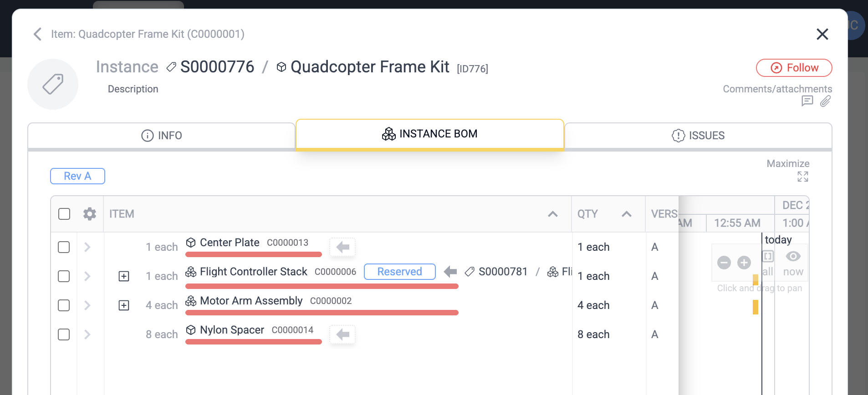Click the 'all' fit-to-range timeline icon
868x395 pixels.
pos(768,256)
